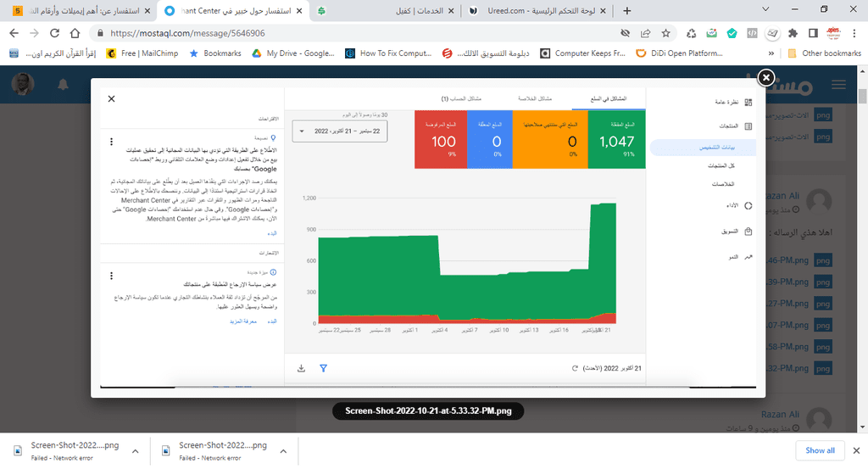Expand options for first failed download
This screenshot has width=868, height=469.
coord(135,451)
